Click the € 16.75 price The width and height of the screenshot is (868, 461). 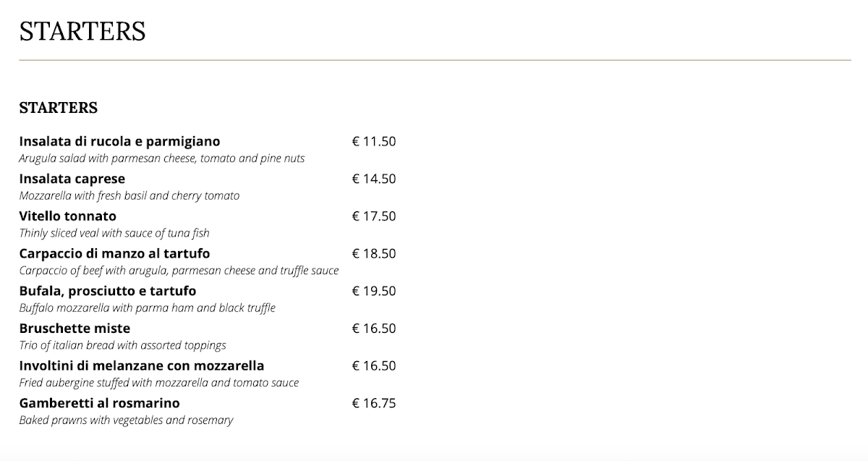tap(374, 403)
